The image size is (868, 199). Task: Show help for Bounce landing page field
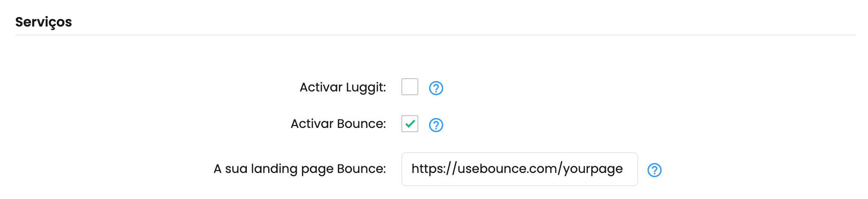pos(654,170)
